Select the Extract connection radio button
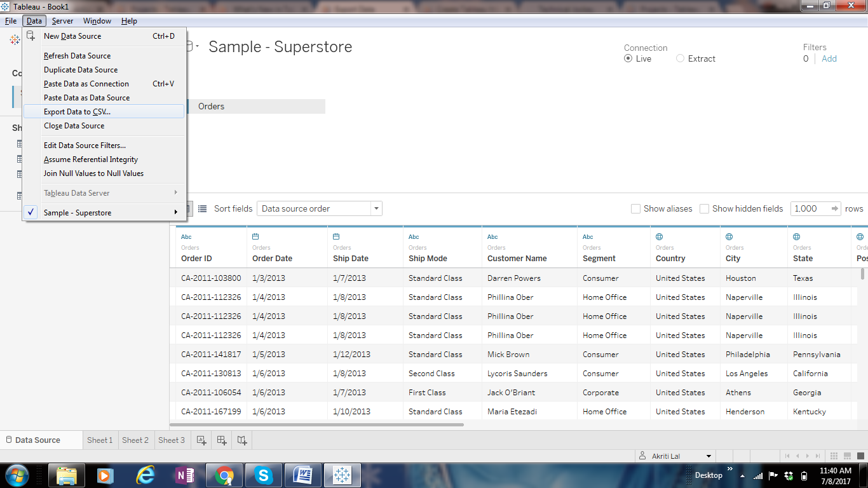Image resolution: width=868 pixels, height=488 pixels. coord(681,58)
